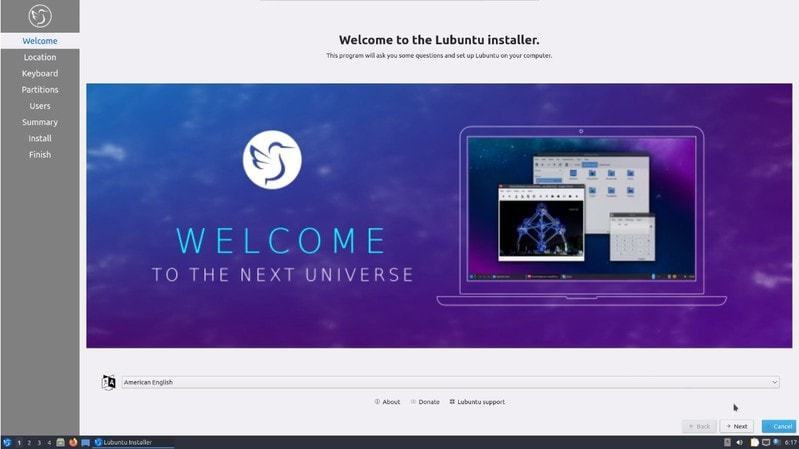Click the volume speaker icon in tray
Screen dimensions: 799x449
(x=740, y=441)
